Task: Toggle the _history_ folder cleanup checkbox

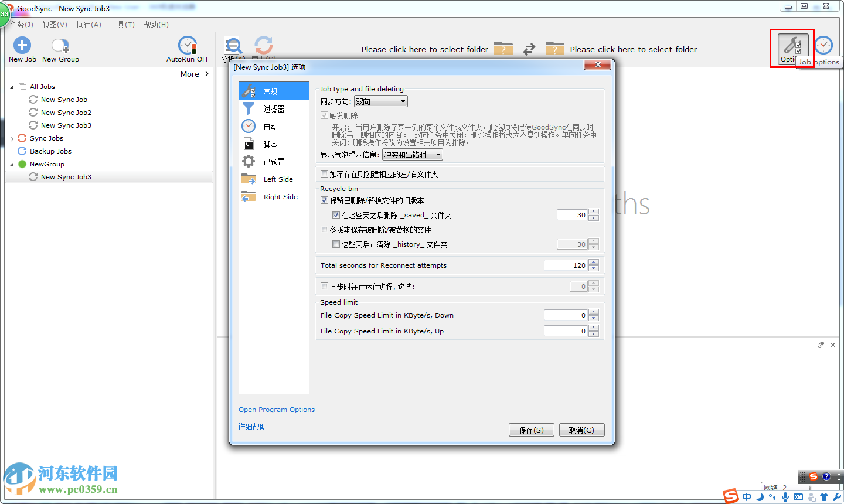Action: 336,244
